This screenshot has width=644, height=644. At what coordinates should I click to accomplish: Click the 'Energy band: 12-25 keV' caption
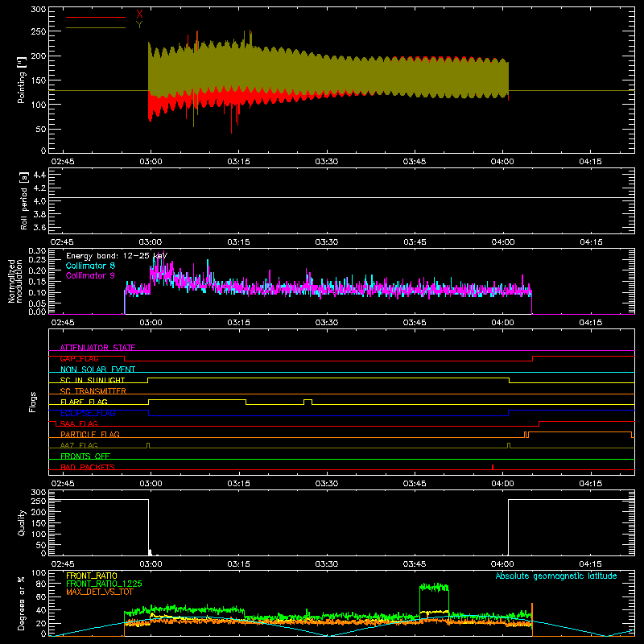click(x=117, y=256)
